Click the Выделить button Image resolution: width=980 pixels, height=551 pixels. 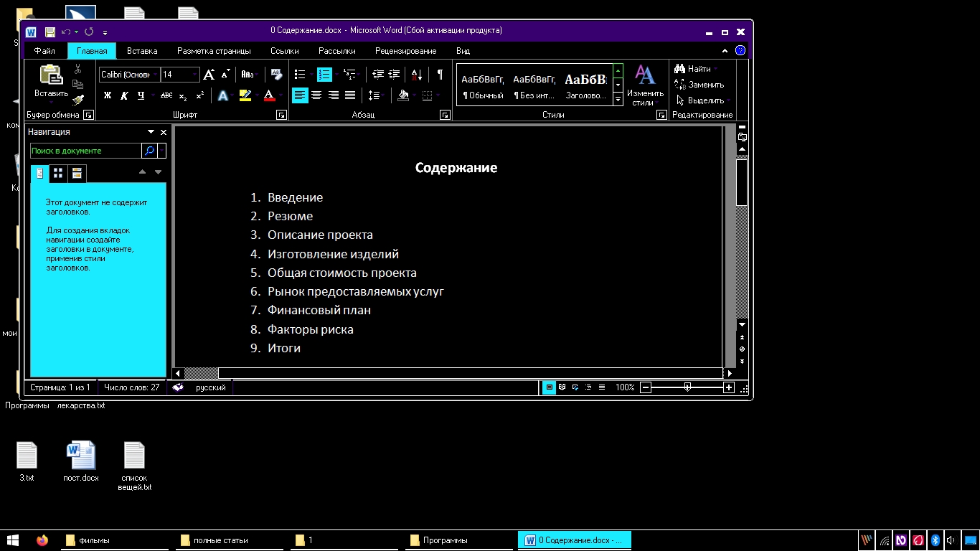tap(703, 100)
